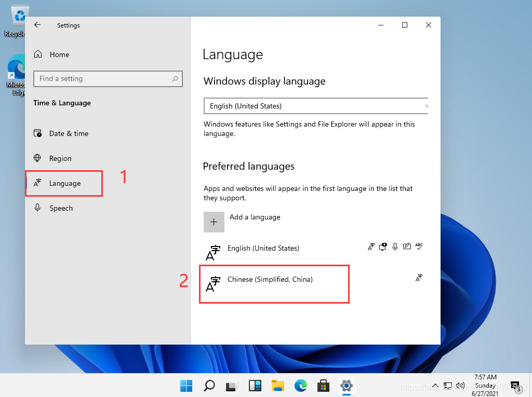Open Widgets from the taskbar
Viewport: 532px width, 397px height.
tap(255, 386)
